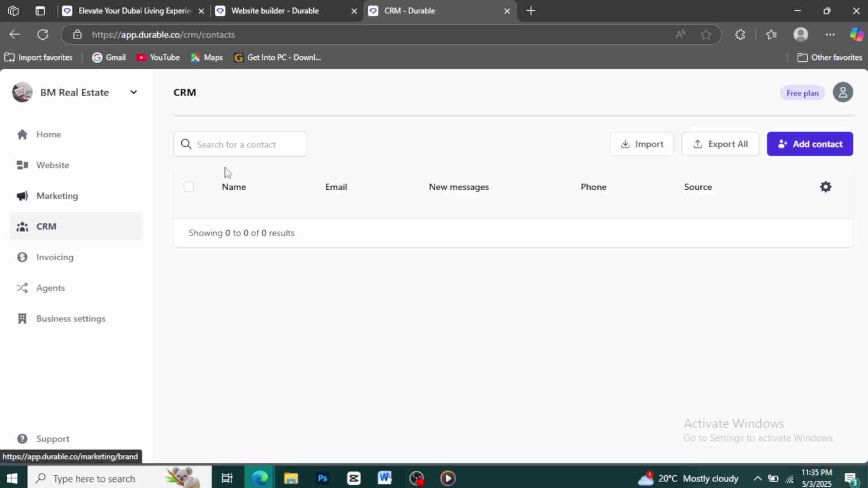The image size is (868, 488).
Task: Open Invoicing in the sidebar
Action: (55, 257)
